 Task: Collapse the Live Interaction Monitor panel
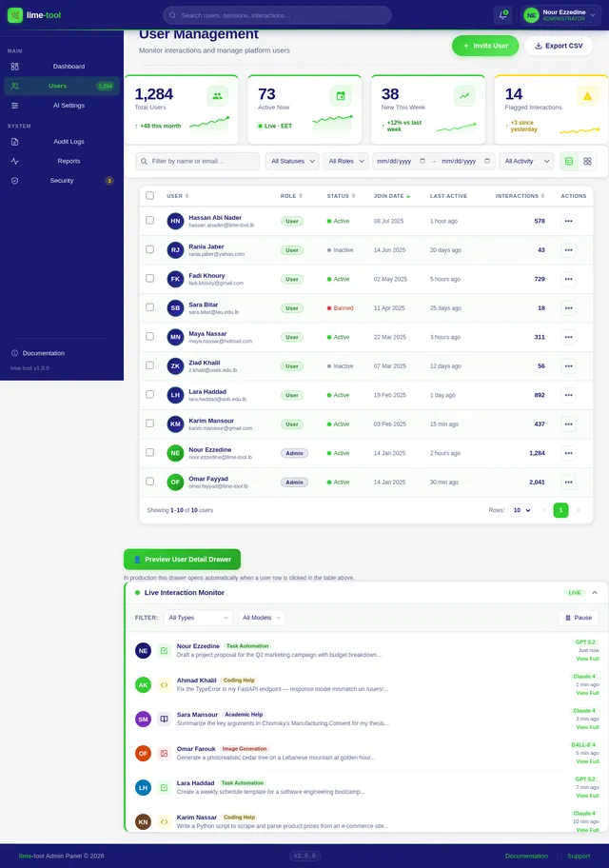(595, 592)
